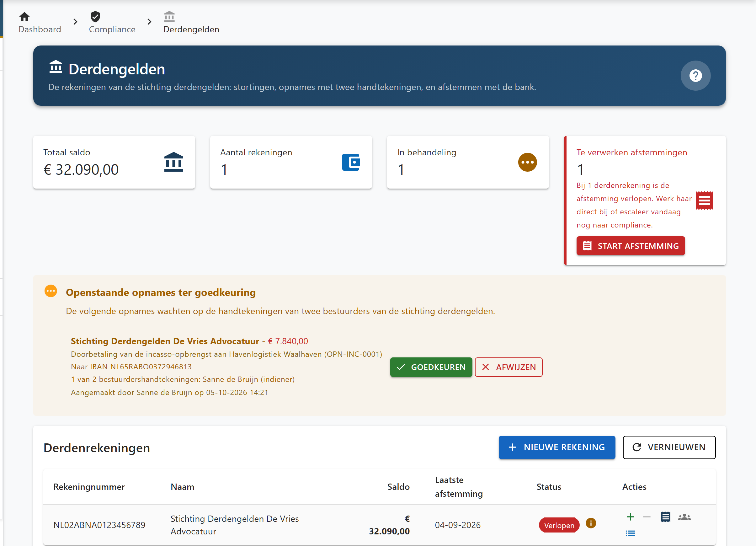Click the Derdengelden header bank icon

coord(56,67)
